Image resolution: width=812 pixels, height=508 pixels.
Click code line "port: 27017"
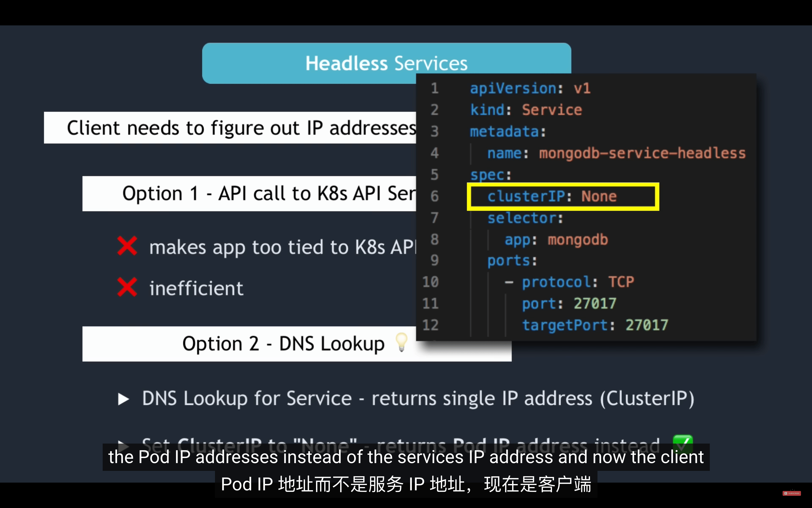569,303
